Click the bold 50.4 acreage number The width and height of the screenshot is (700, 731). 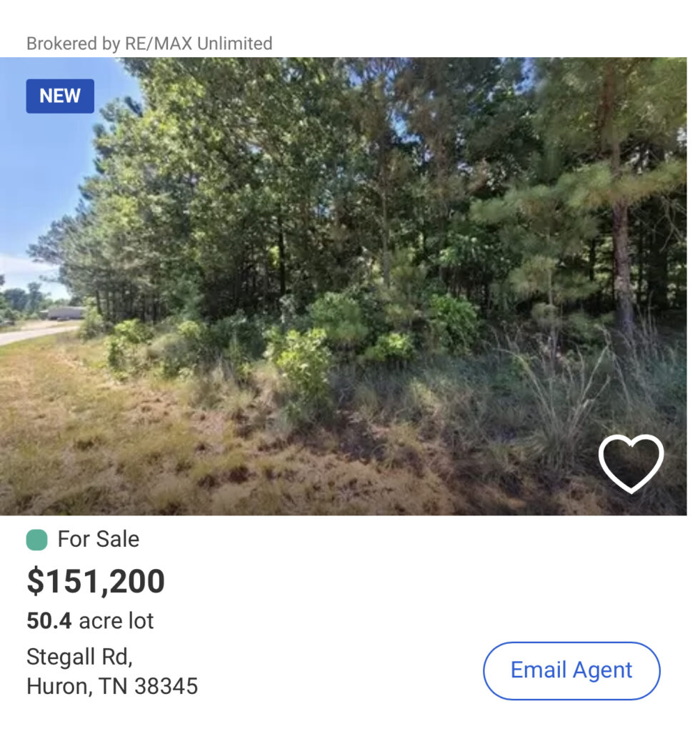click(x=49, y=621)
